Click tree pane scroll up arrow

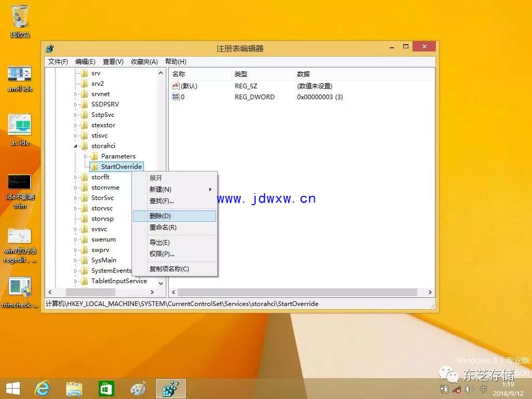[x=161, y=73]
